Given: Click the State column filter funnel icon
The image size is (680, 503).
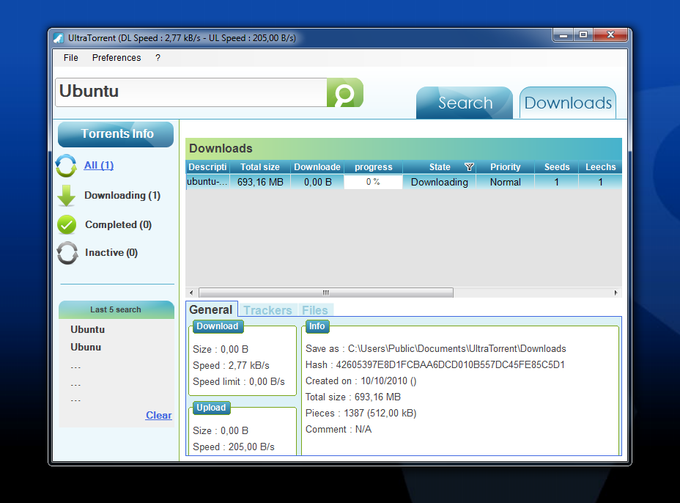Looking at the screenshot, I should pyautogui.click(x=469, y=167).
